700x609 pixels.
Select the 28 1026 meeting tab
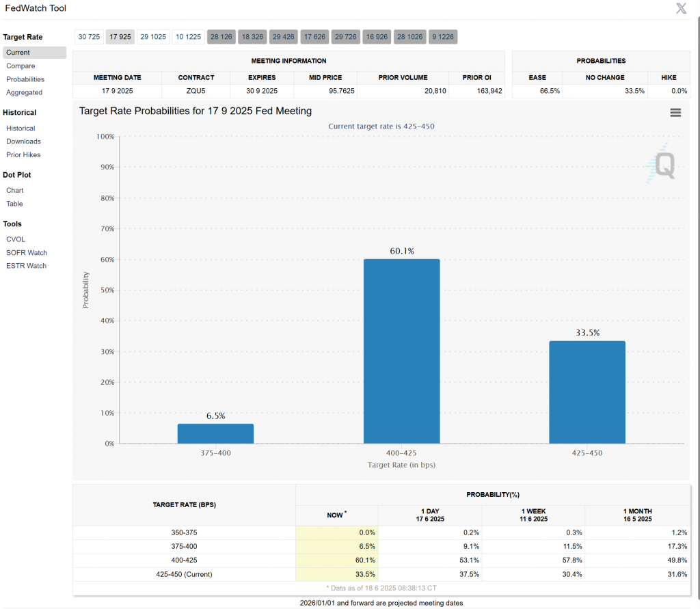[x=410, y=37]
